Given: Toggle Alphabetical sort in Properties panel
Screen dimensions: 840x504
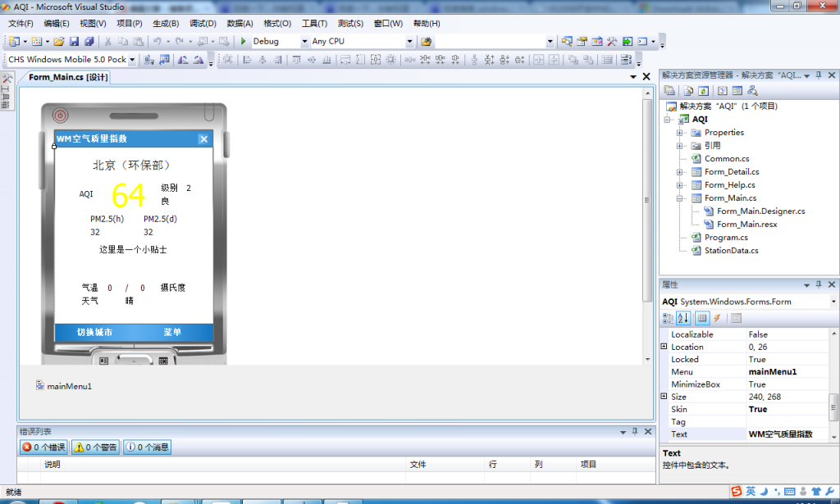Looking at the screenshot, I should click(683, 318).
